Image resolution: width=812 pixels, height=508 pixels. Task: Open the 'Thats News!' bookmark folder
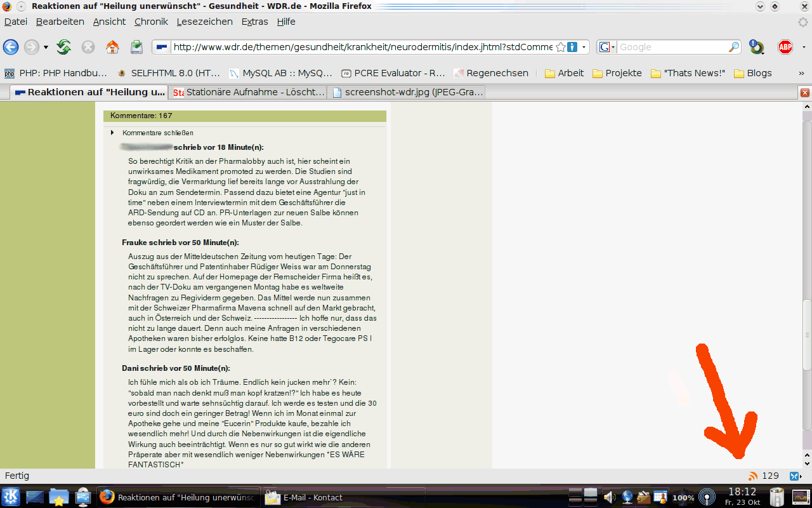pos(688,73)
